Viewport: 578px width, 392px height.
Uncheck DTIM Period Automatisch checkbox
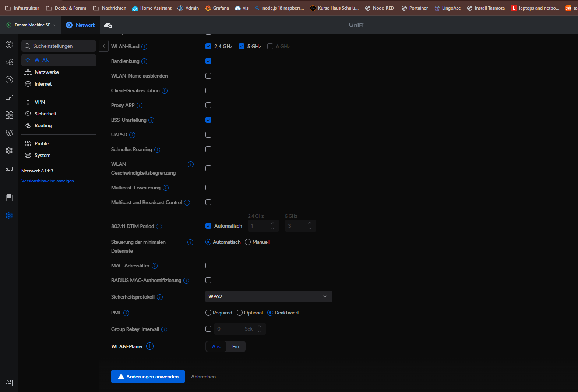click(208, 226)
